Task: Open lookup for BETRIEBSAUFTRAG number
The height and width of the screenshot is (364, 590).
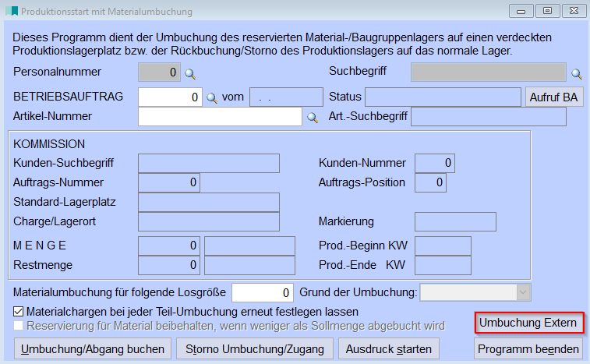Action: pos(211,97)
